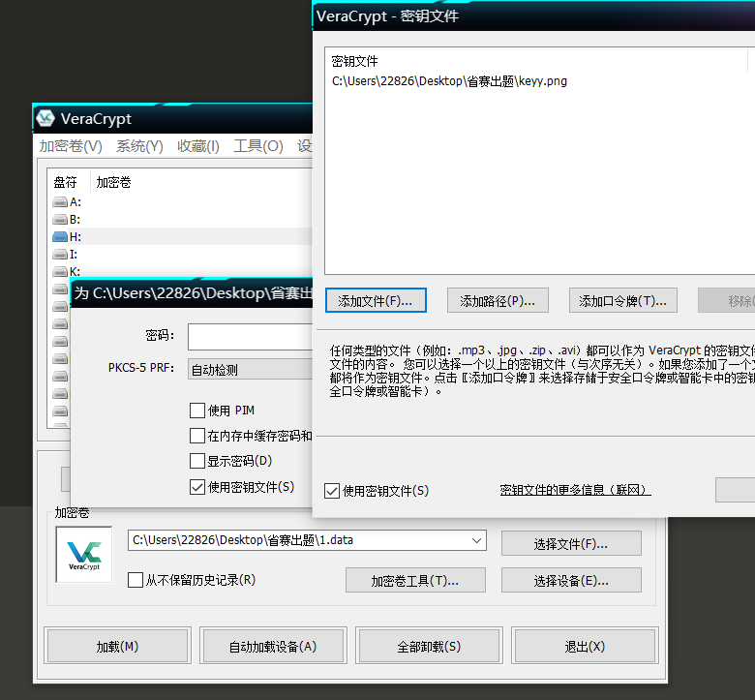Open the 系统(Y) menu
Screen dimensions: 755x700
pyautogui.click(x=139, y=146)
